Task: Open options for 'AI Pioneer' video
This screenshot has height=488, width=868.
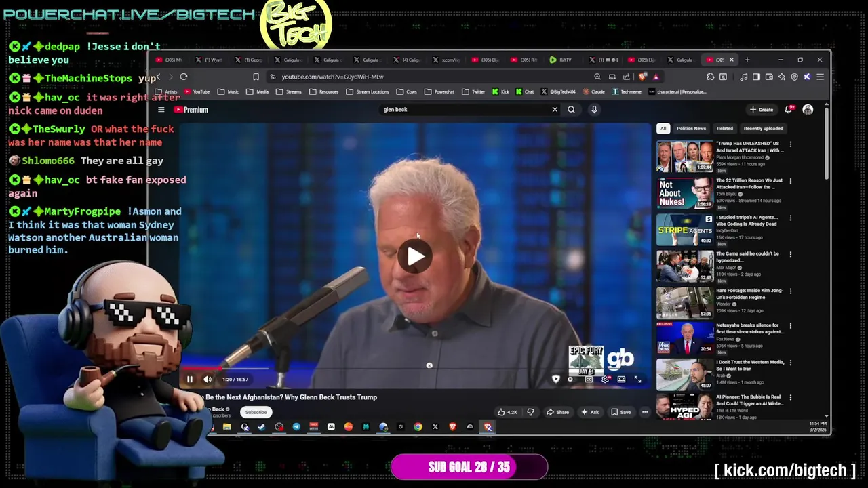Action: (x=790, y=397)
